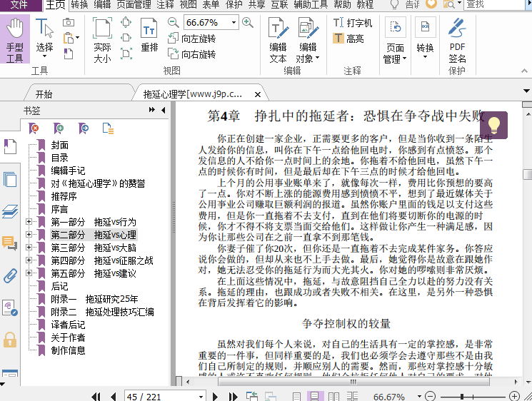Open Edit Text tool (编辑文本)
The height and width of the screenshot is (401, 532).
(278, 40)
